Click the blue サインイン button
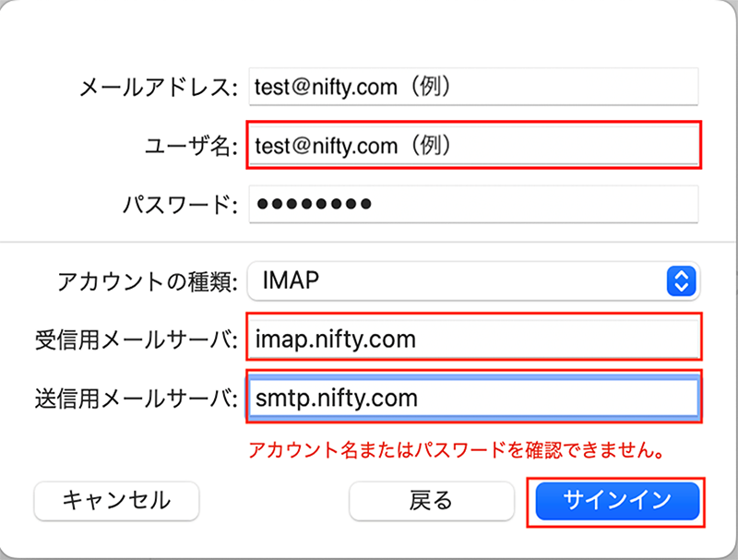 617,501
